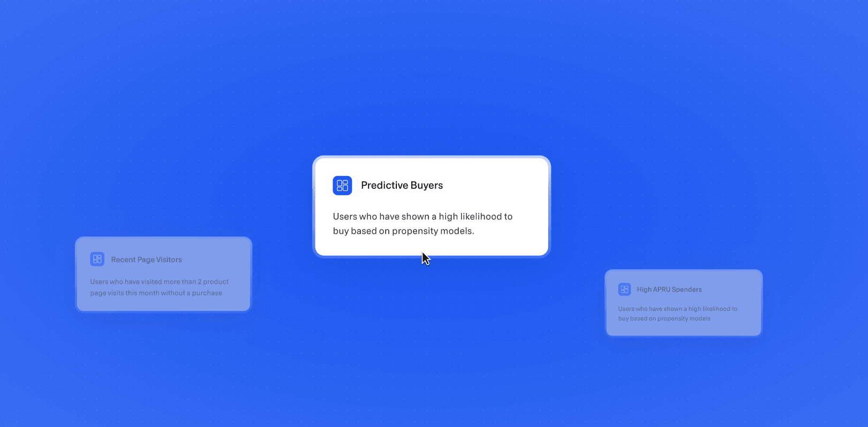Click the word "Recent" in the left card title
This screenshot has height=427, width=868.
pos(123,260)
